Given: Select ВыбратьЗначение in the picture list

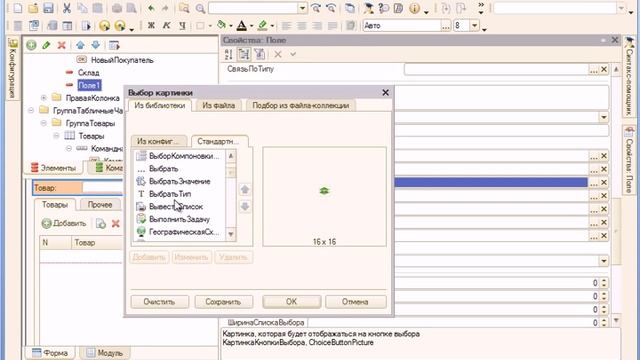Looking at the screenshot, I should 180,181.
